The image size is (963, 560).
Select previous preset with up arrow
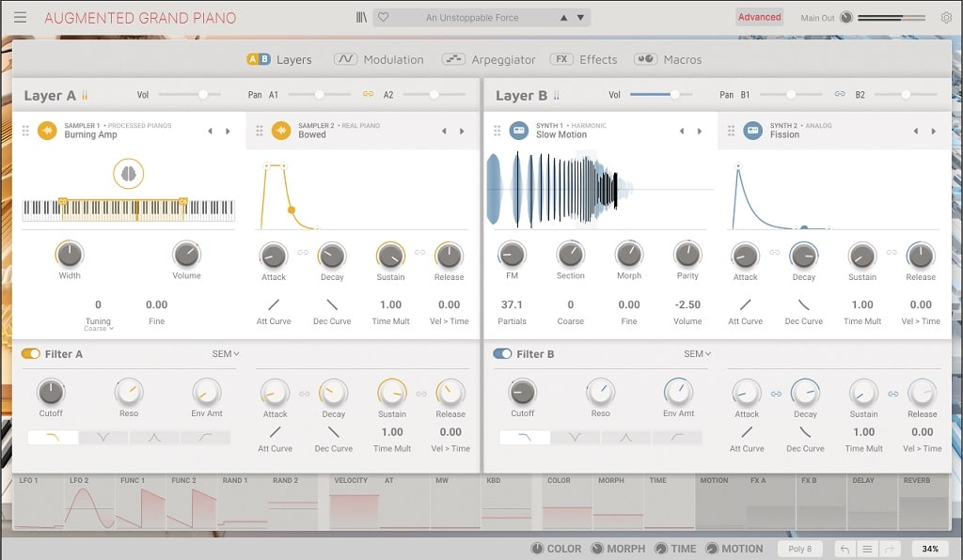pyautogui.click(x=564, y=18)
